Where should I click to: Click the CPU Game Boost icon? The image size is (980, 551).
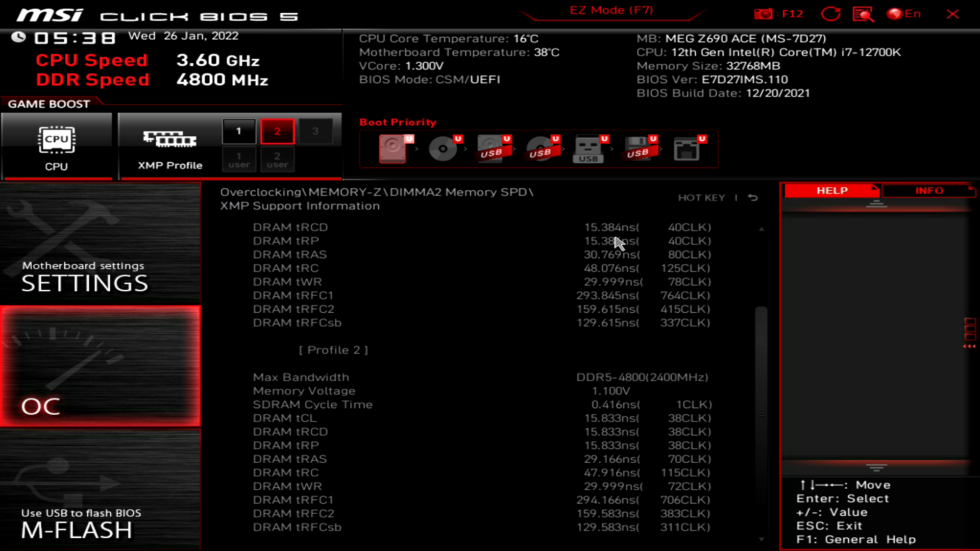(56, 140)
